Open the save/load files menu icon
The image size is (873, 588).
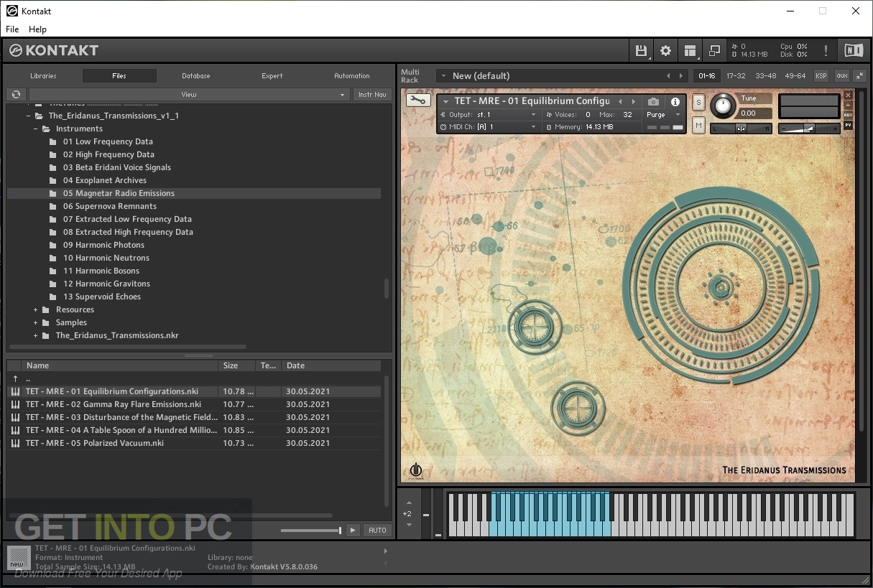[641, 50]
